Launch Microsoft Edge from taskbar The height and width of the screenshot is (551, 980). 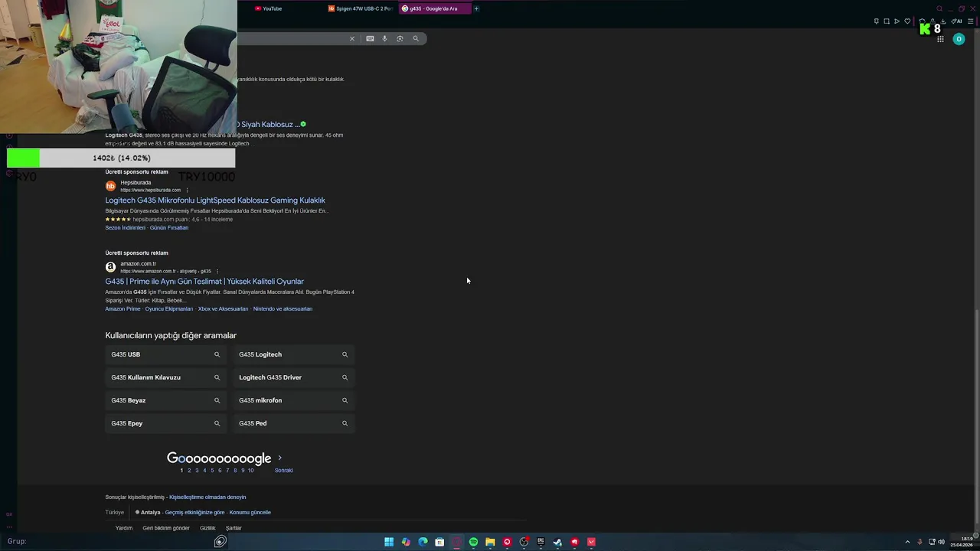click(423, 542)
